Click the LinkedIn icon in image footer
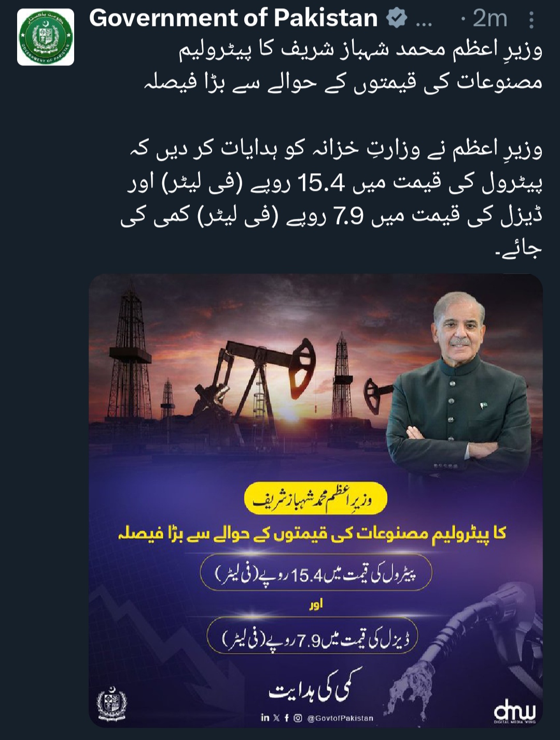Screen dimensions: 560x740 coord(265,718)
